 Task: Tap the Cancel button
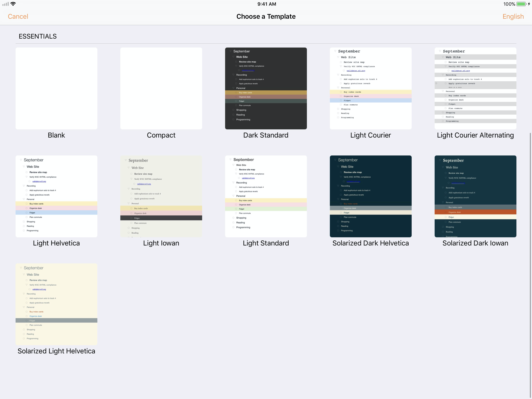coord(18,16)
